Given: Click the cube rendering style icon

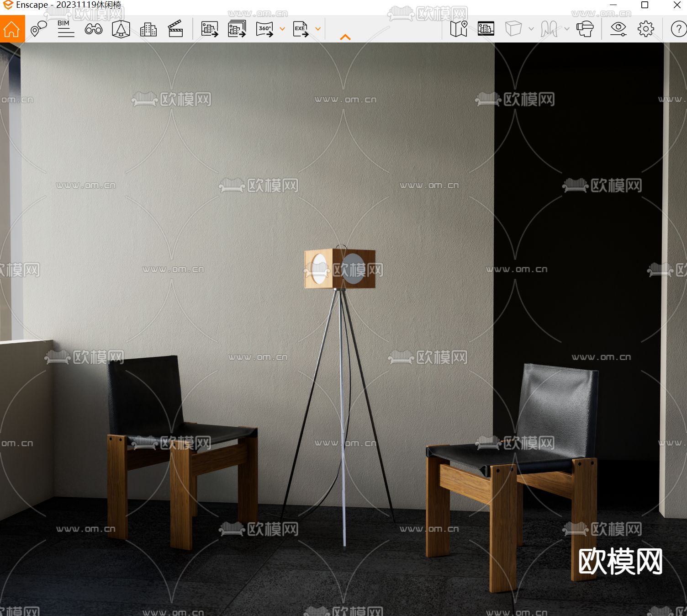Looking at the screenshot, I should (x=513, y=29).
